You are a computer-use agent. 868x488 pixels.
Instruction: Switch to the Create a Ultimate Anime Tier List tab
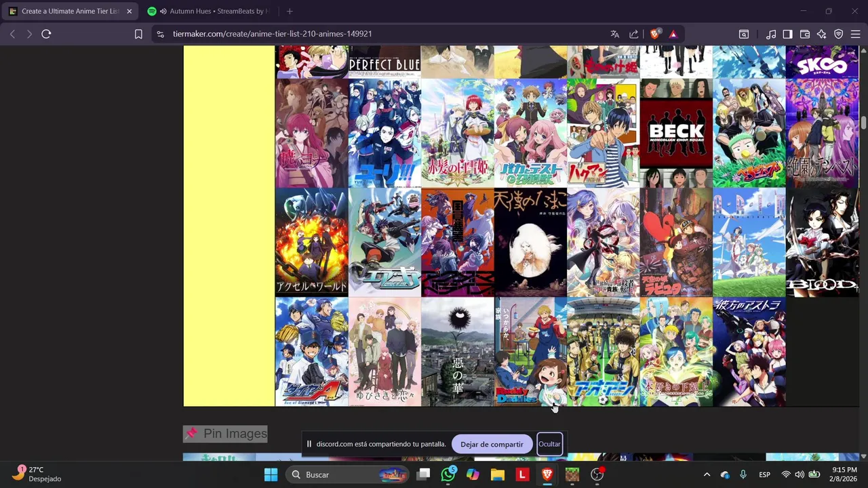coord(71,12)
